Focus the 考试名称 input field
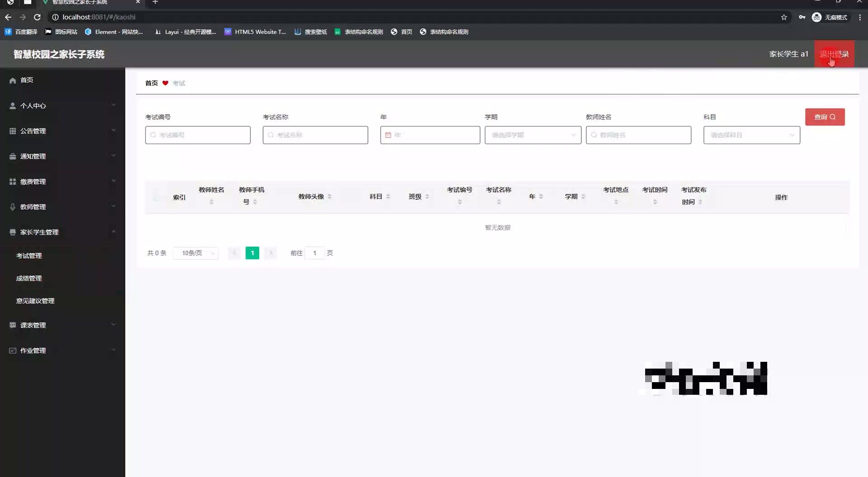 tap(315, 135)
